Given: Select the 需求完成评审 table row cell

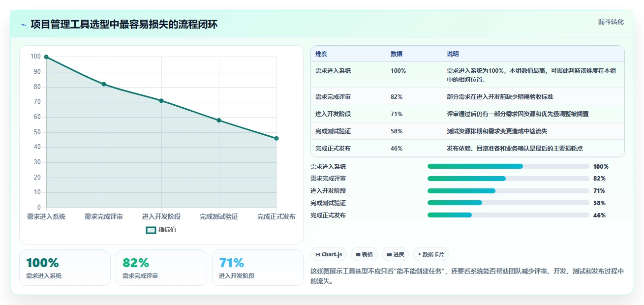Looking at the screenshot, I should [x=333, y=97].
